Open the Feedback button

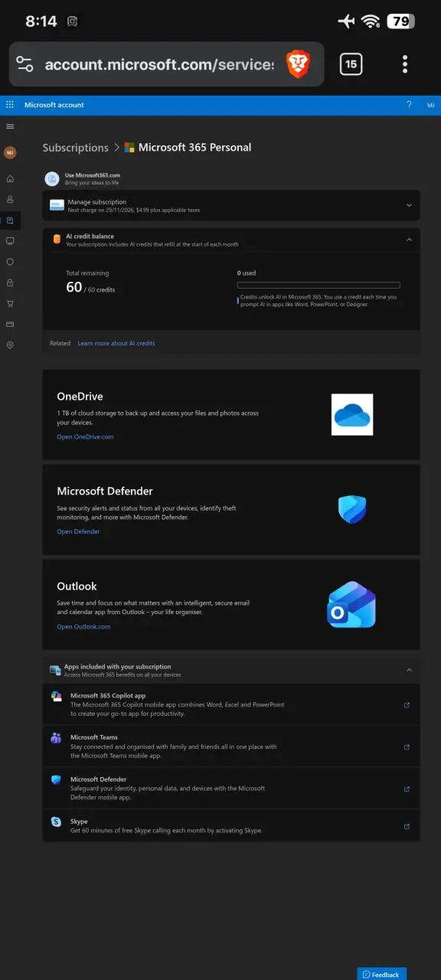tap(381, 974)
